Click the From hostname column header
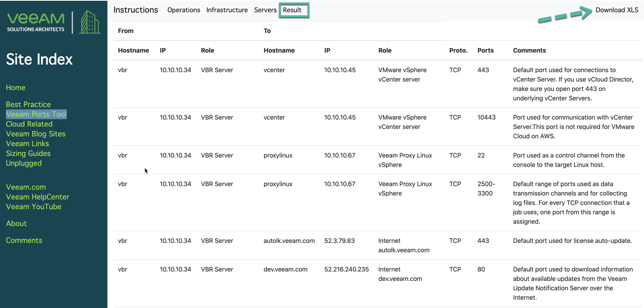Screen dimensions: 644x308 134,50
